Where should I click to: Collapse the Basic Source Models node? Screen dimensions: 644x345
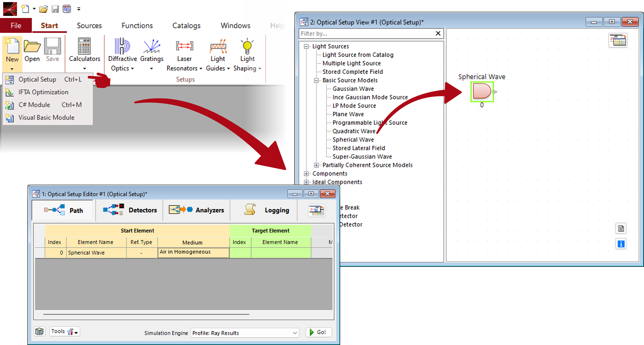pos(316,81)
